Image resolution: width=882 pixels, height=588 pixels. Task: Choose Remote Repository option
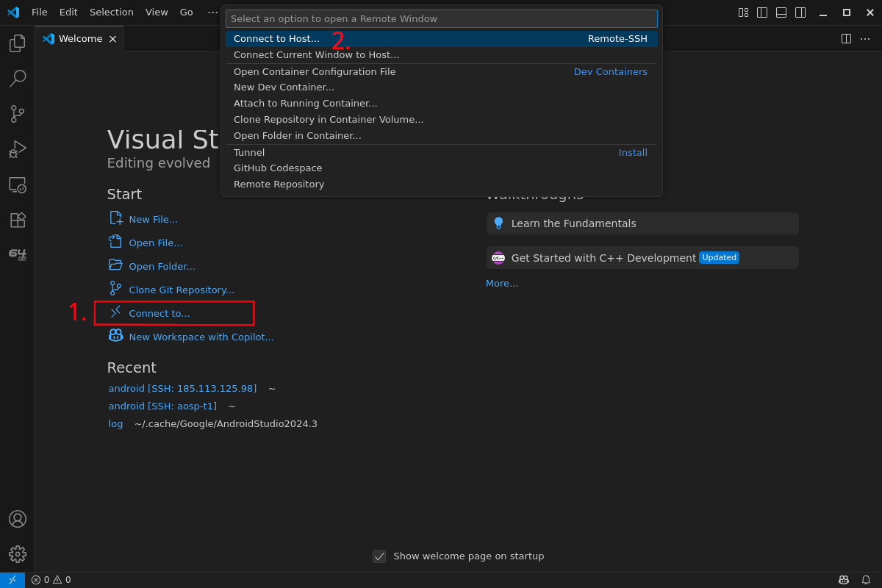[442, 184]
